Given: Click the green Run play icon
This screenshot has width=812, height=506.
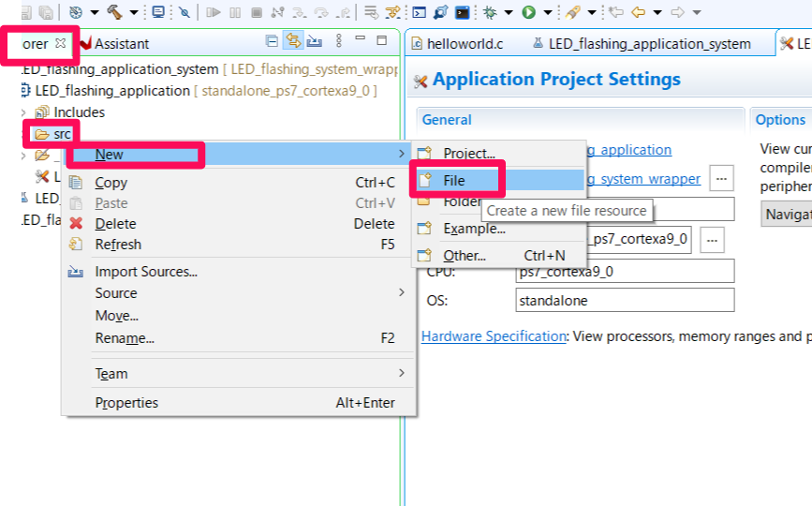Looking at the screenshot, I should 529,12.
